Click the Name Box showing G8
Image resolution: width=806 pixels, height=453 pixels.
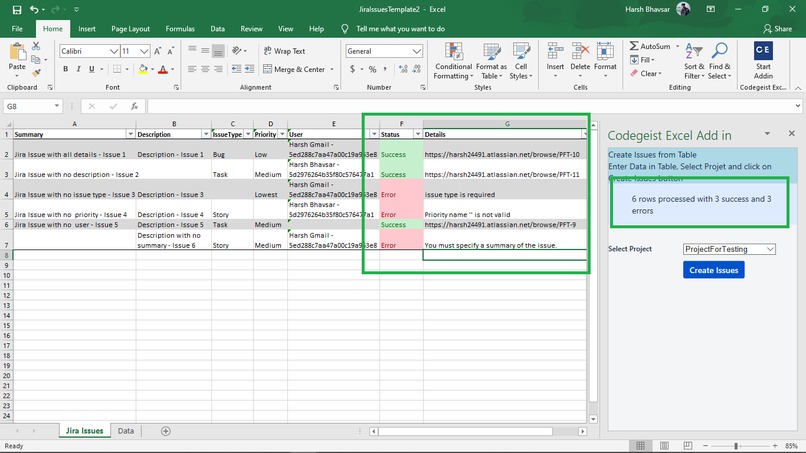(32, 106)
